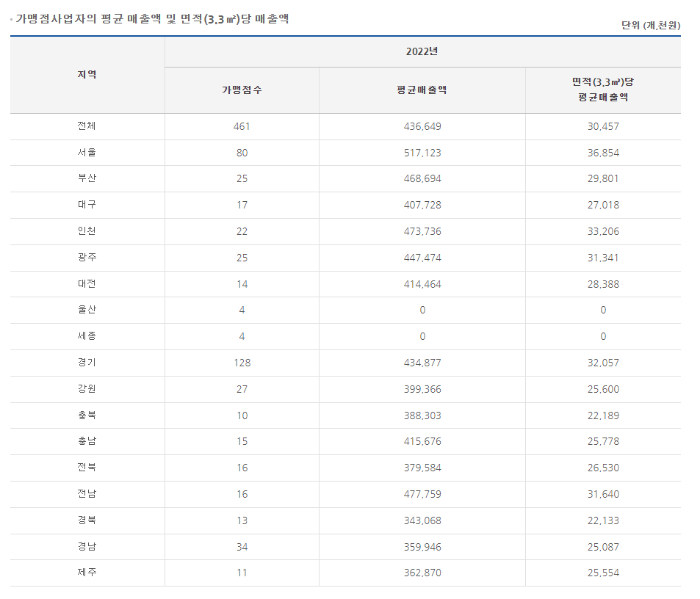Screen dimensions: 700x599
Task: Click the 가맹점수 column header
Action: 242,90
